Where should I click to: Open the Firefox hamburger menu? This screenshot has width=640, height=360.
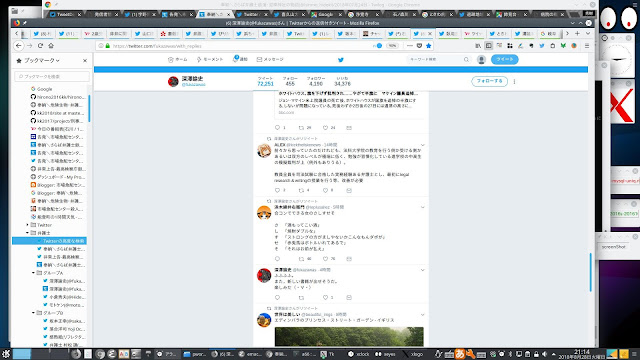coord(587,46)
